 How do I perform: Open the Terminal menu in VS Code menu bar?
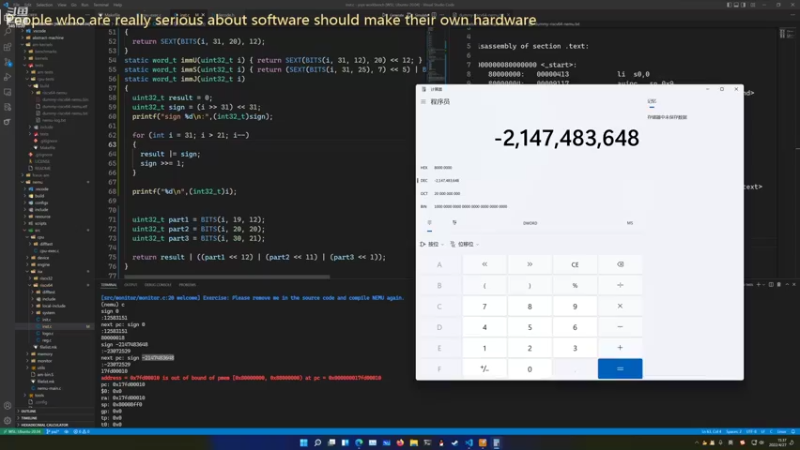[101, 5]
